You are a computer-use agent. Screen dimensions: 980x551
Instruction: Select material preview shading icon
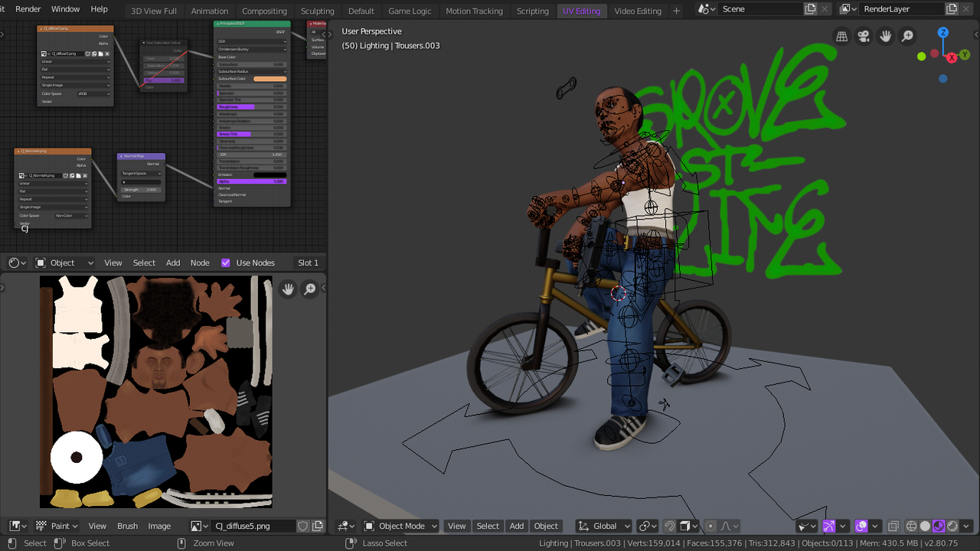(939, 526)
